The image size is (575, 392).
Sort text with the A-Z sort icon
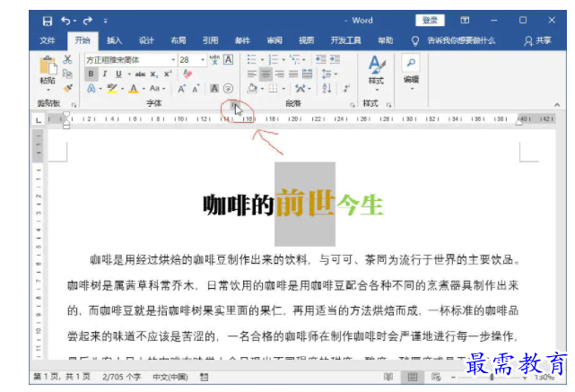327,89
